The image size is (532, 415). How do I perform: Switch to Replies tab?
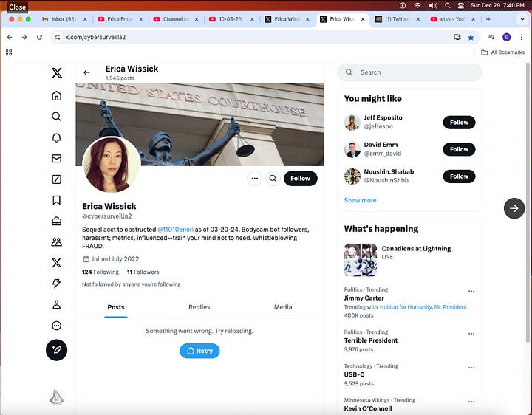click(x=199, y=307)
